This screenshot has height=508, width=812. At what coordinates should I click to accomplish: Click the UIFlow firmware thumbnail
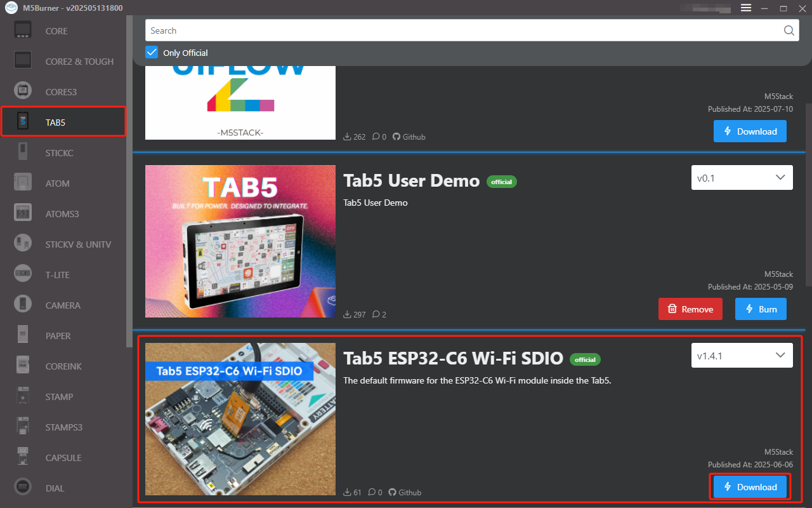(240, 102)
